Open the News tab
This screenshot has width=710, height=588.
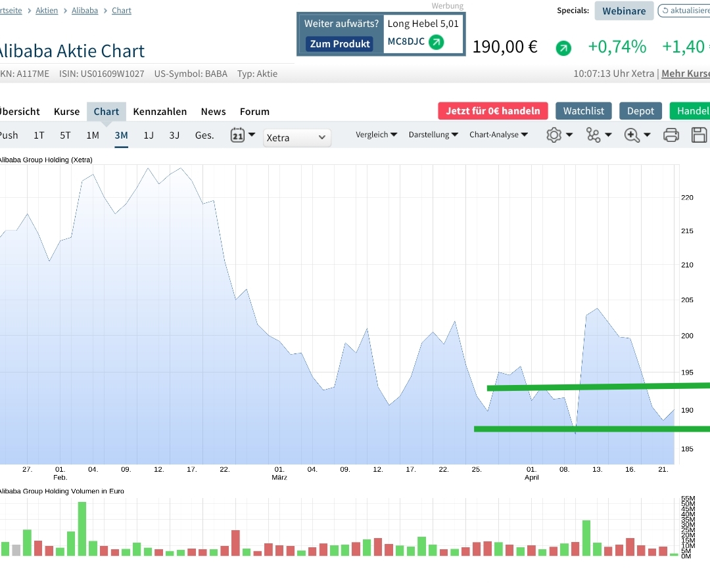(213, 111)
